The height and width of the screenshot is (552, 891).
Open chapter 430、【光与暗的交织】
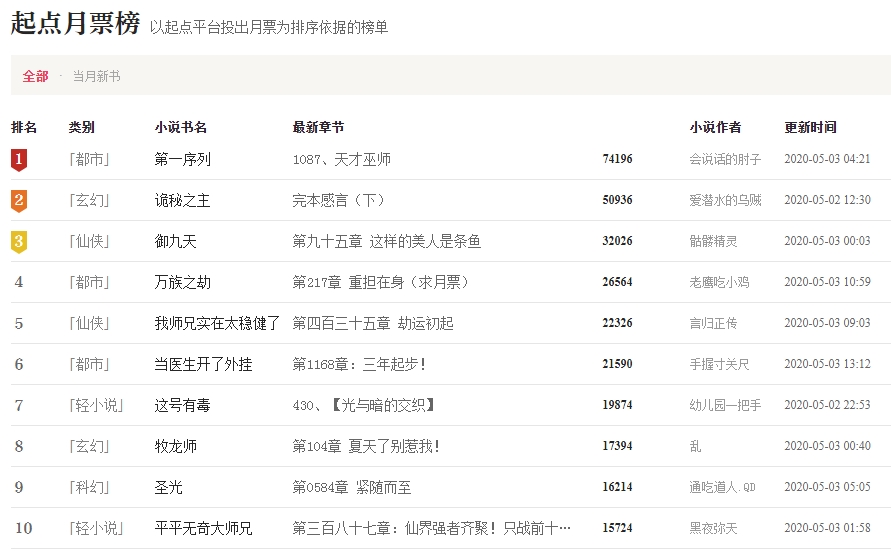click(364, 405)
